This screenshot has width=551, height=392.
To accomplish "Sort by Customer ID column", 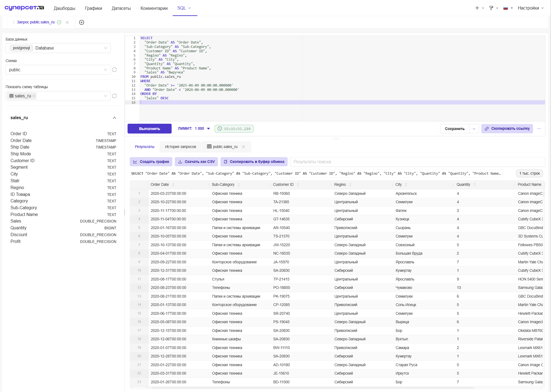I will (x=298, y=184).
